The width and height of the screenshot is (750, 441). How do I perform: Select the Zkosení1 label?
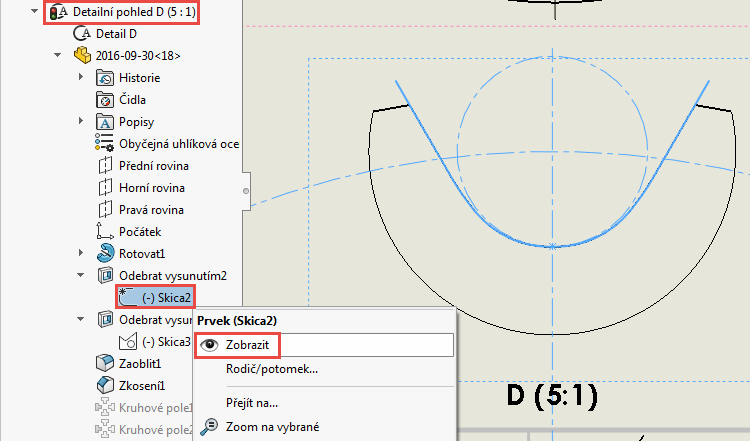pos(142,386)
